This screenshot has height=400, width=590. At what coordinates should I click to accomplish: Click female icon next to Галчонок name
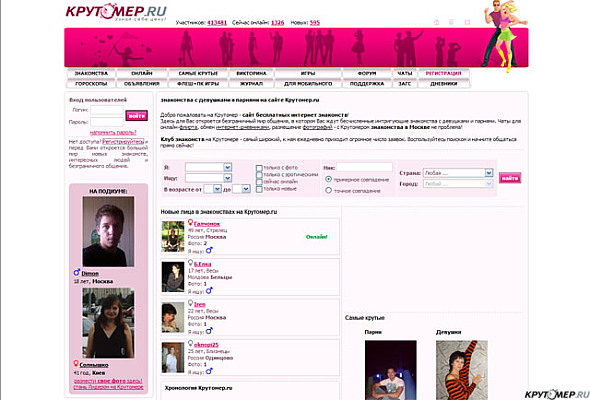190,223
